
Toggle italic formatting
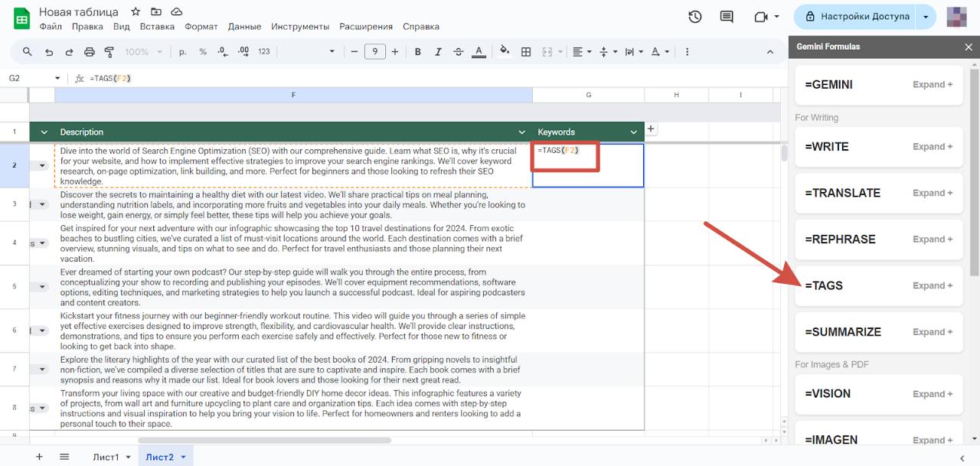pyautogui.click(x=438, y=52)
